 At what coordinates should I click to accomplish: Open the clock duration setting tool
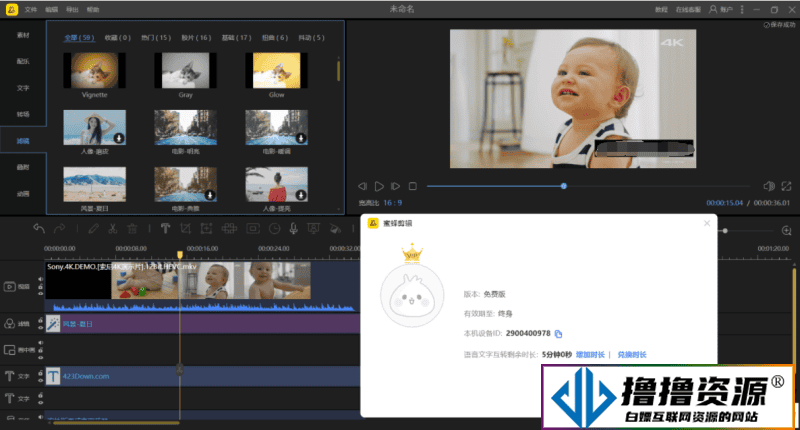point(274,229)
